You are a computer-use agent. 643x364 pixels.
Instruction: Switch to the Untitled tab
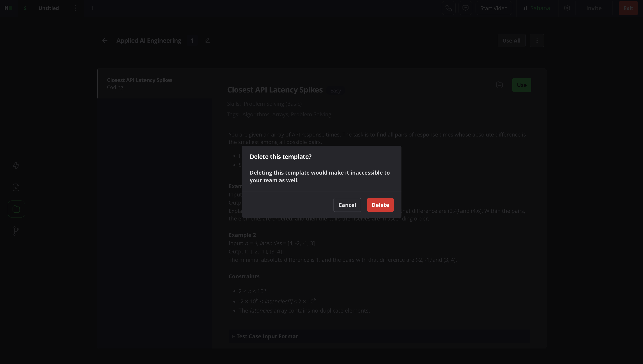[x=49, y=8]
